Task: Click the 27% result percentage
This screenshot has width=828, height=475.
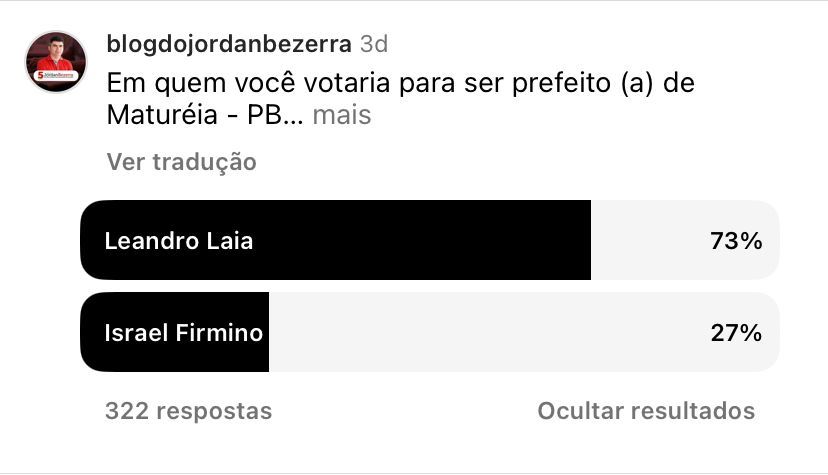Action: [736, 332]
